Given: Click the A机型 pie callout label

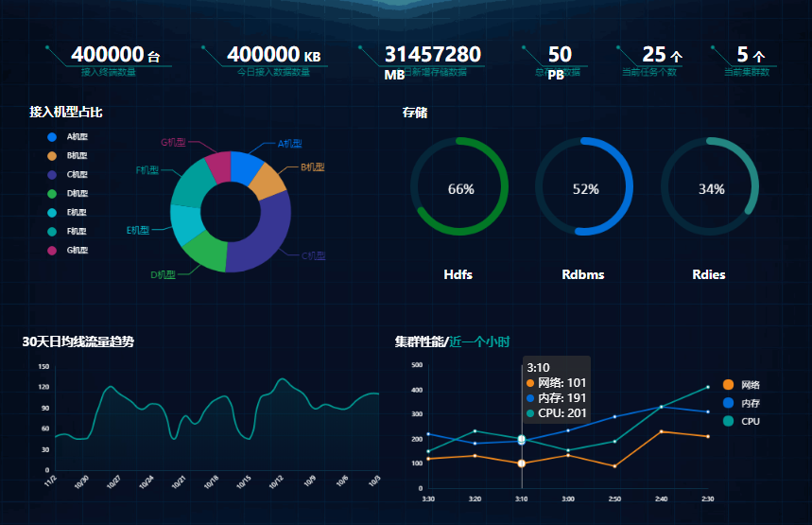Looking at the screenshot, I should pyautogui.click(x=289, y=144).
